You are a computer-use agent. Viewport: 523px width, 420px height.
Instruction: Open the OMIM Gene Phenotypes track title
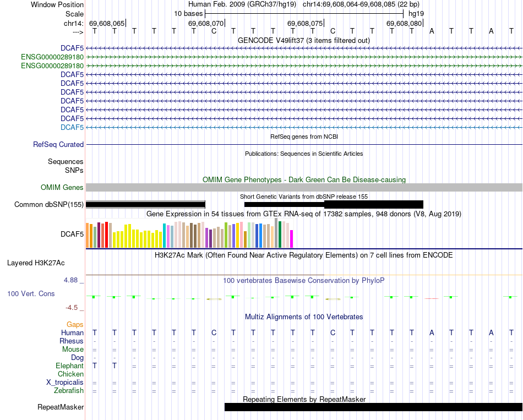click(x=304, y=179)
